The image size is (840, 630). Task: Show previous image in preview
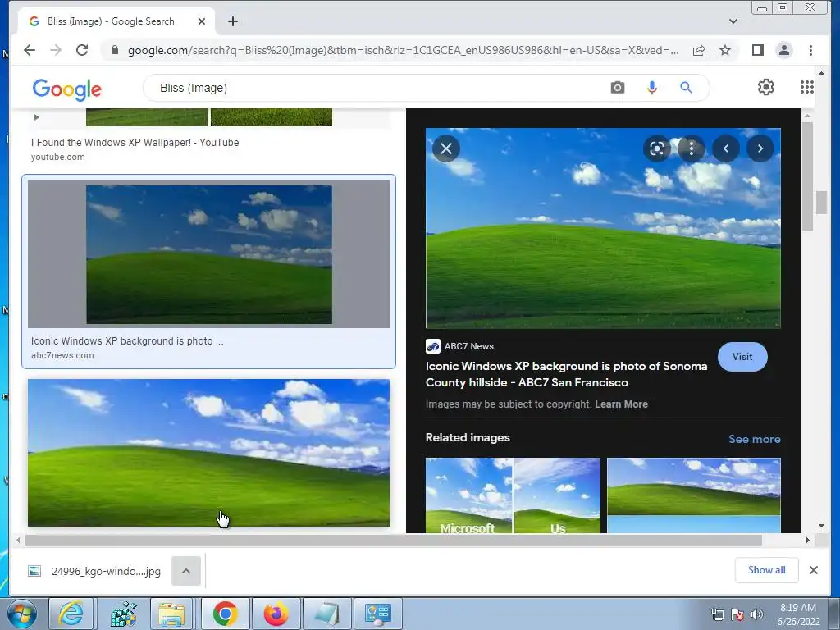pos(726,148)
